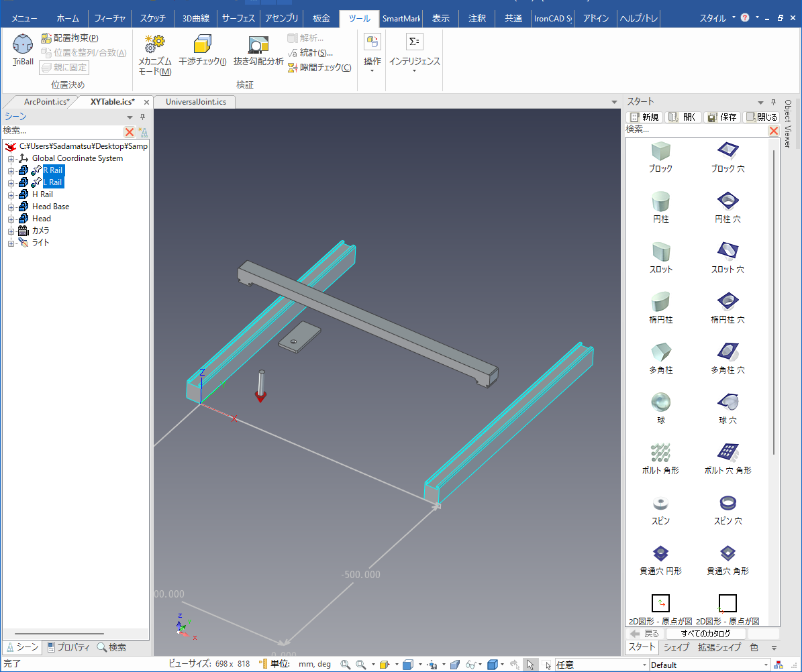Open the 操作 operations dropdown

pyautogui.click(x=372, y=62)
